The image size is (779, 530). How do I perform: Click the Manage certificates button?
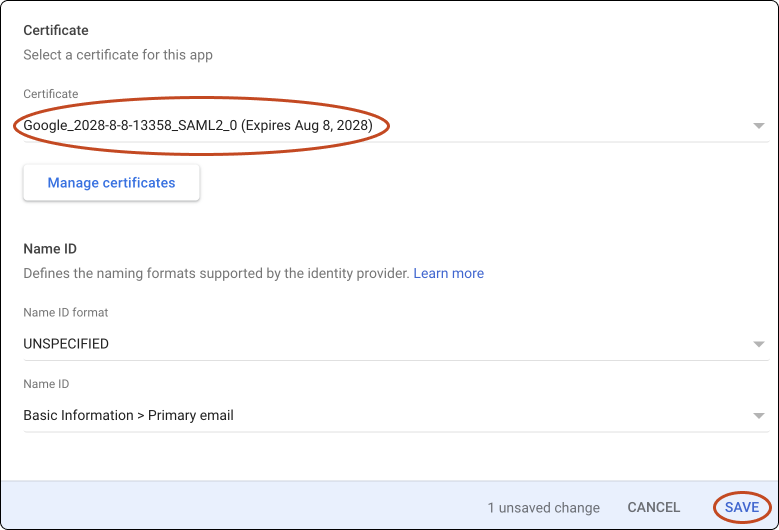point(111,183)
